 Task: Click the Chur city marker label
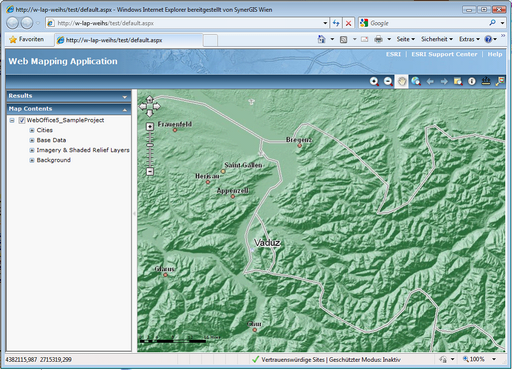point(254,324)
